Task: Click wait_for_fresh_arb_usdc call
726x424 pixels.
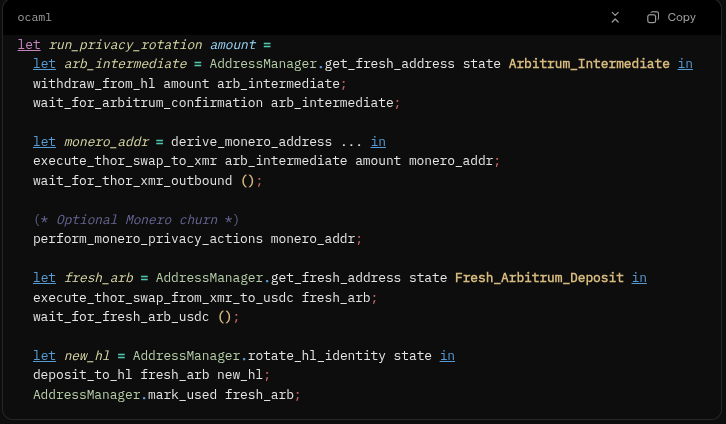Action: click(121, 317)
